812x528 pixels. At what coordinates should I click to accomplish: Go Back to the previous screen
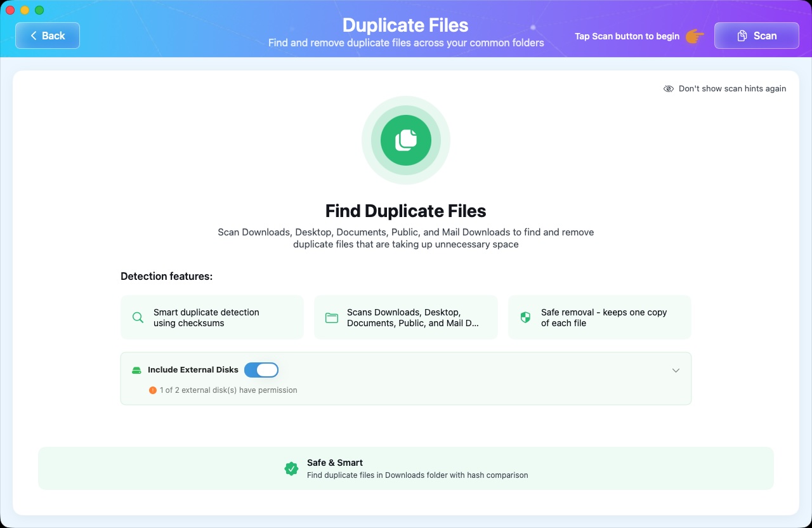[47, 36]
